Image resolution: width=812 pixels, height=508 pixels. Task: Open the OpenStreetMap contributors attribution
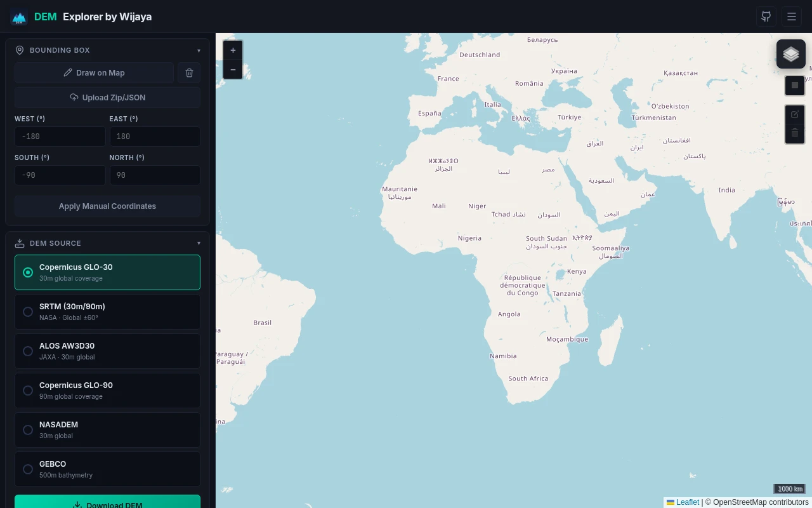[x=761, y=502]
